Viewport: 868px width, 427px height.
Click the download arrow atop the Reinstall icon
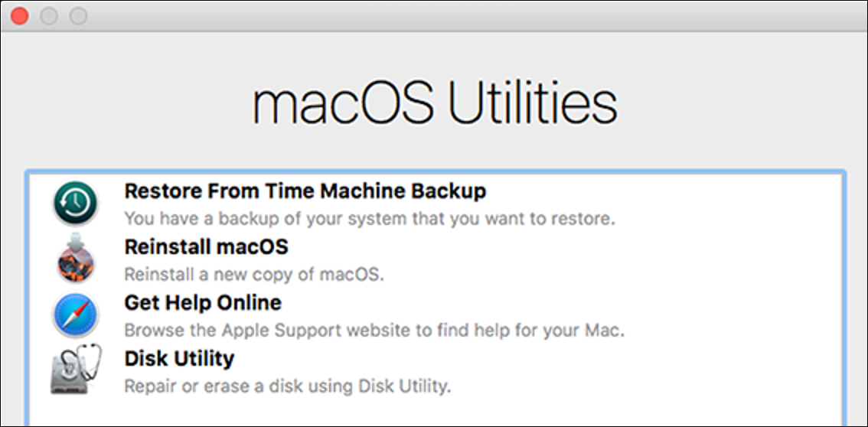77,241
